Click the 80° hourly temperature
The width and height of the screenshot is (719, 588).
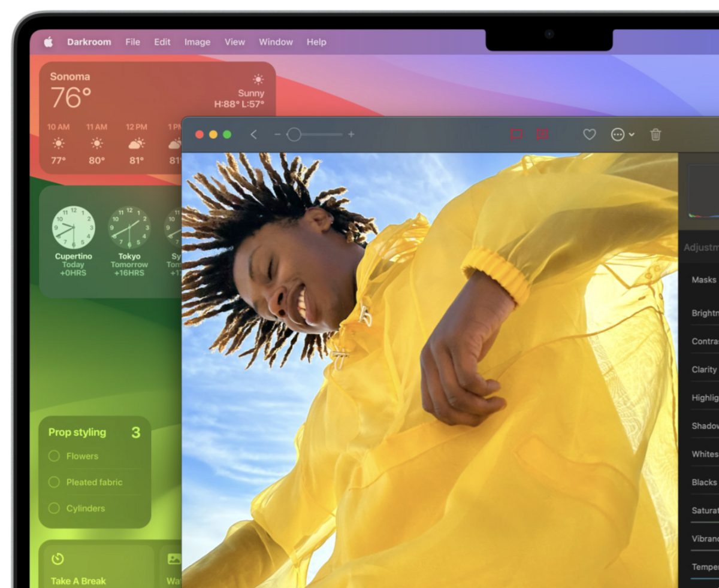click(97, 160)
